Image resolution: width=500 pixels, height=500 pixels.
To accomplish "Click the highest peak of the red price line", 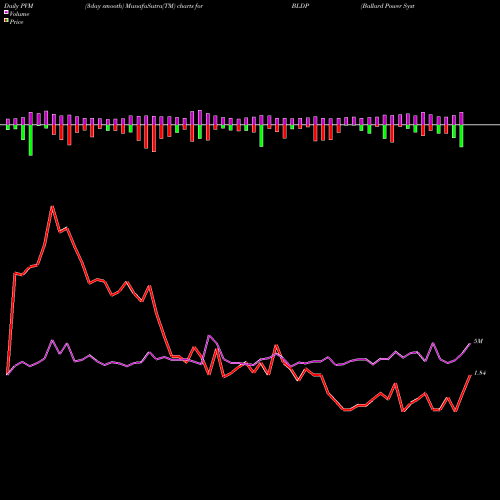I will [x=52, y=207].
